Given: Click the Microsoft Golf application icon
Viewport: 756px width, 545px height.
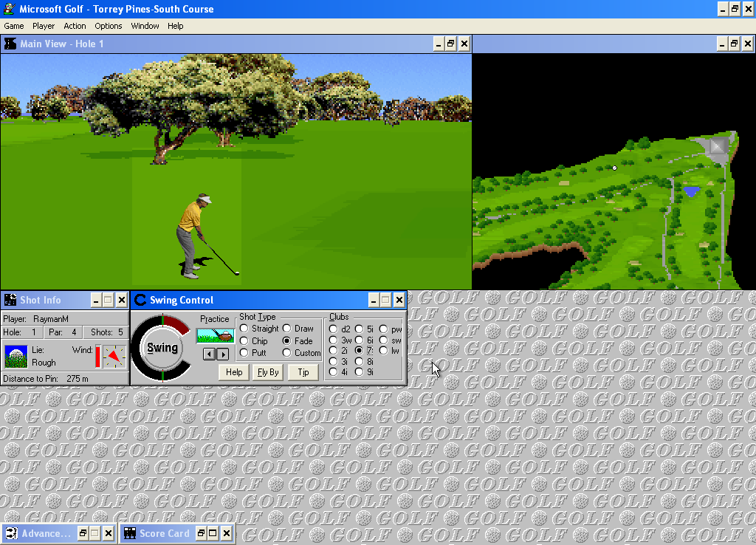Looking at the screenshot, I should coord(9,9).
